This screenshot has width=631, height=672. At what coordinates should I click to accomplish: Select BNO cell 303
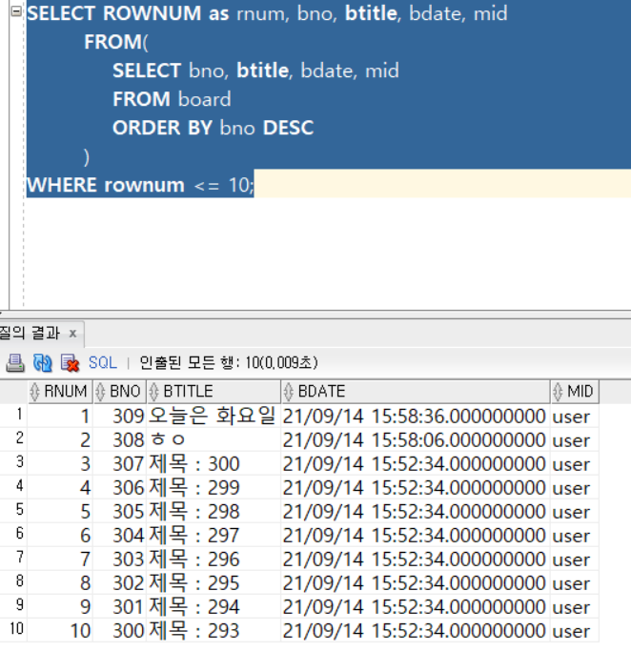[119, 559]
